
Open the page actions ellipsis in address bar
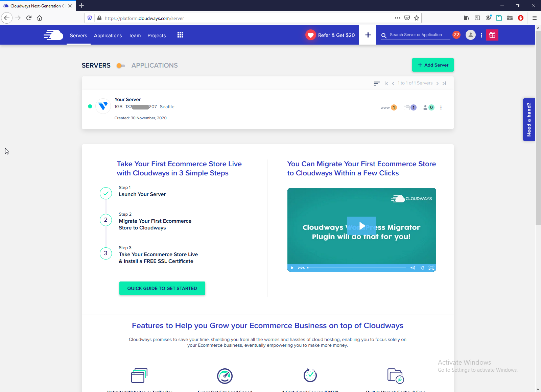(x=398, y=18)
